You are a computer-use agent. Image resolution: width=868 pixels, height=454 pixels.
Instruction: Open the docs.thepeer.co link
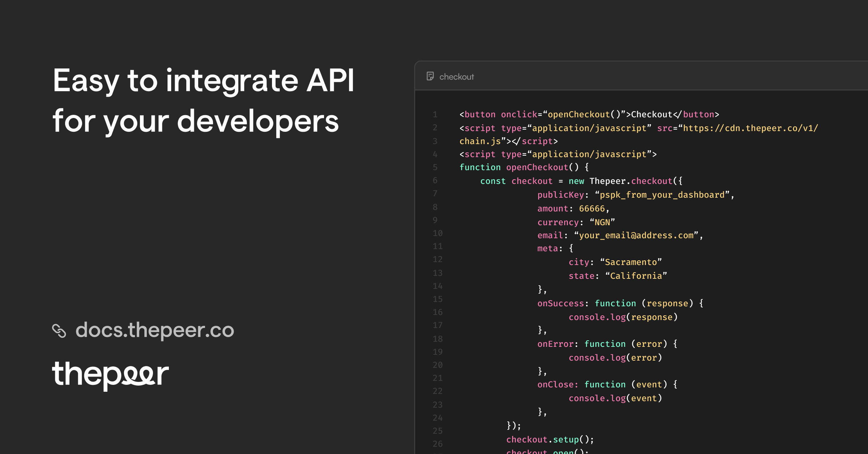tap(154, 330)
